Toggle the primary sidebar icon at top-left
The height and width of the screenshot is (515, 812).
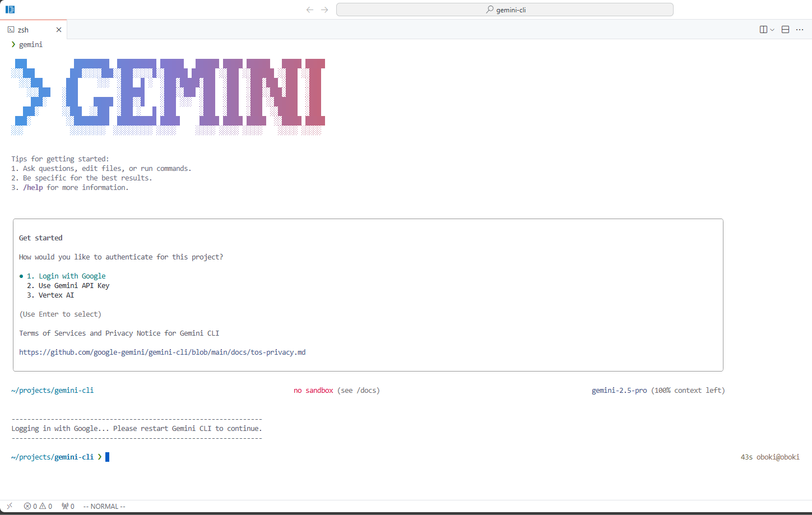(10, 10)
